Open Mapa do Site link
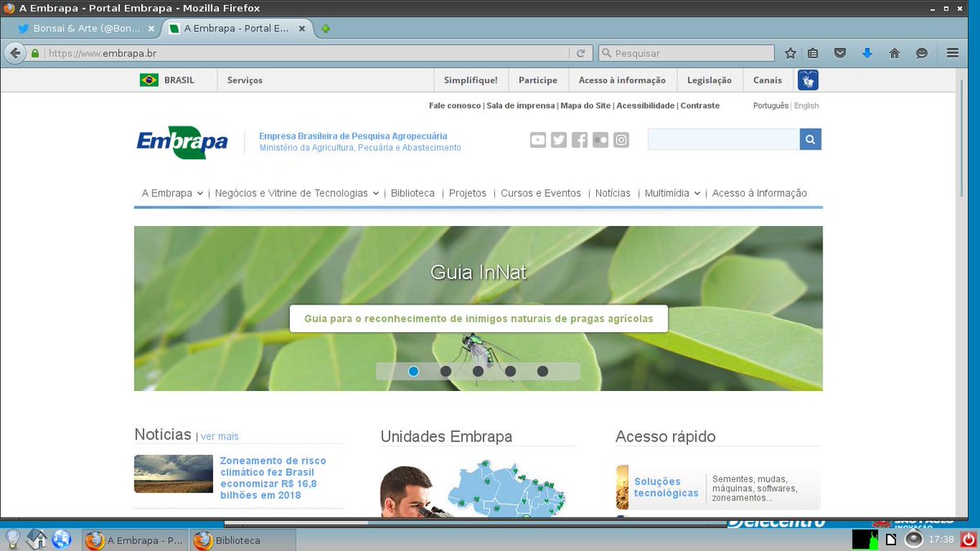The width and height of the screenshot is (980, 551). coord(586,105)
